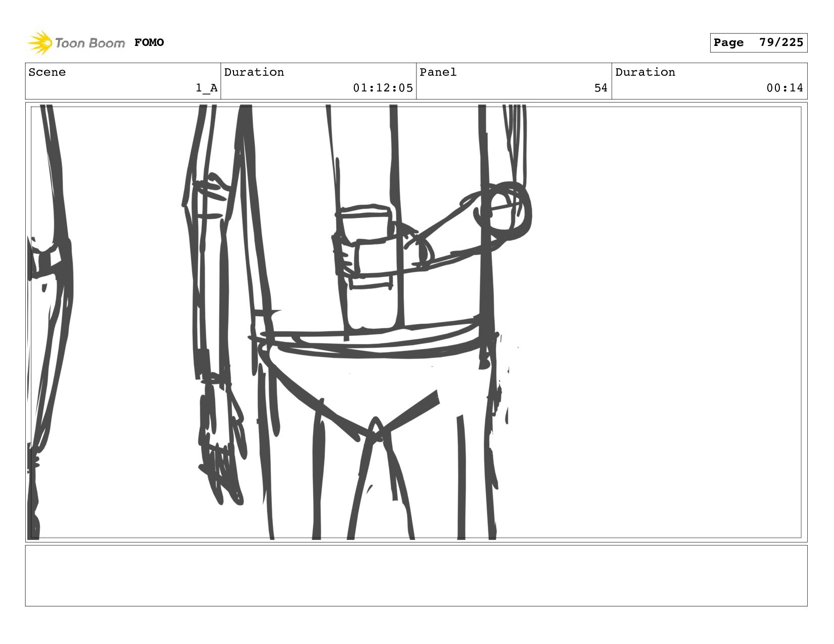This screenshot has height=644, width=834.
Task: Click the storyboard panel sketch
Action: coord(416,322)
